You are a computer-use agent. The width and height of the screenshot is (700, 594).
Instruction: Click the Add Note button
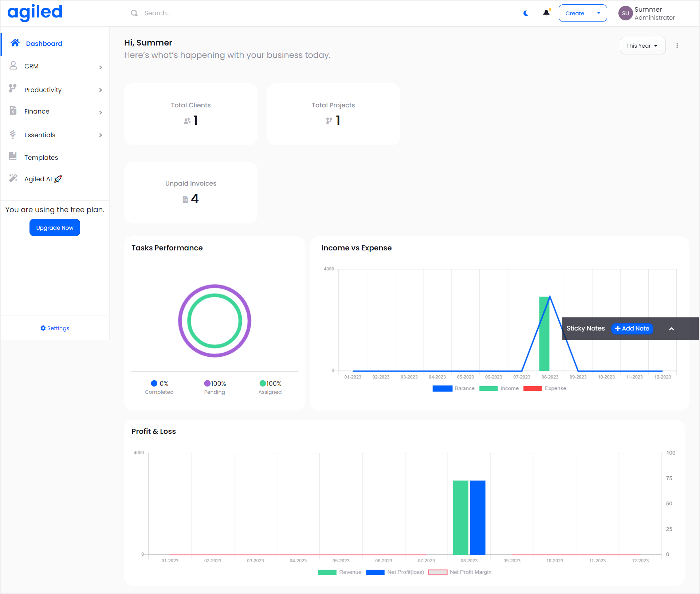point(632,329)
